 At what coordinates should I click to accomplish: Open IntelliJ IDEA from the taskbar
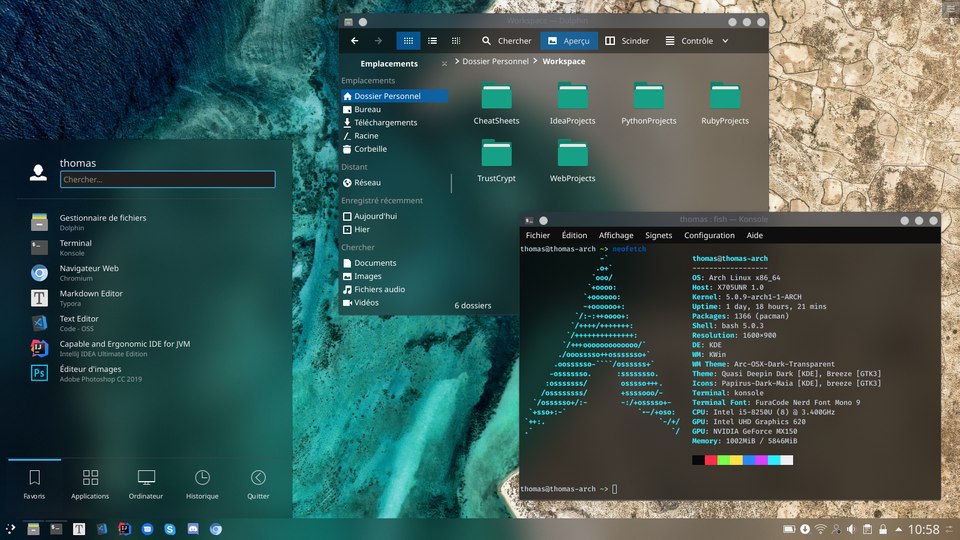point(124,529)
